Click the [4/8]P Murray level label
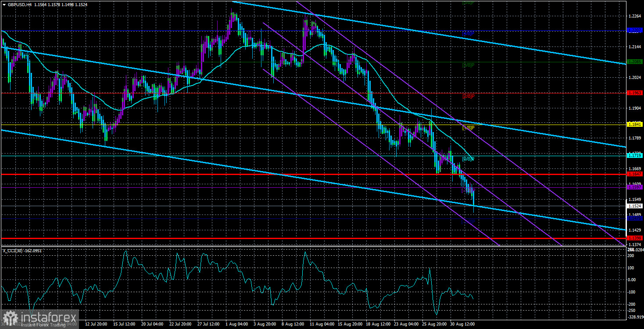This screenshot has height=329, width=644. (469, 33)
